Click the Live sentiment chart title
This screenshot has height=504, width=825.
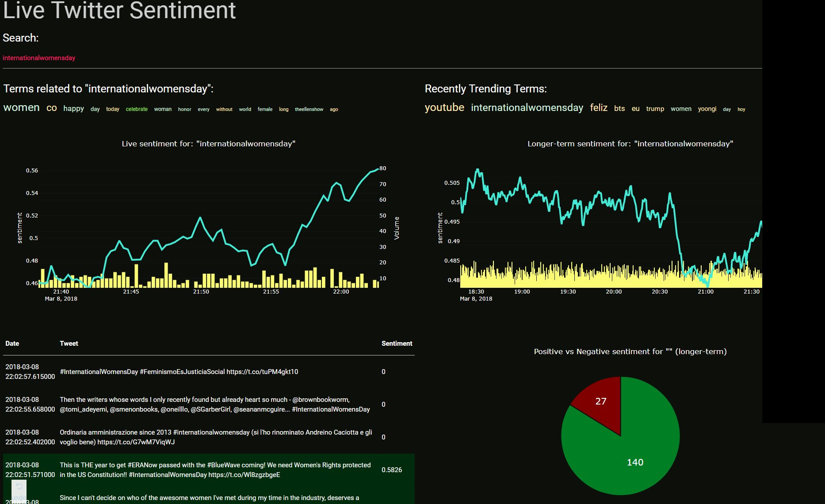[208, 144]
